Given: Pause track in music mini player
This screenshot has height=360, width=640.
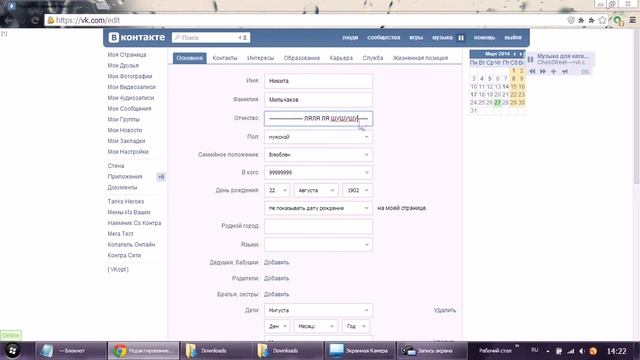Looking at the screenshot, I should [x=530, y=60].
